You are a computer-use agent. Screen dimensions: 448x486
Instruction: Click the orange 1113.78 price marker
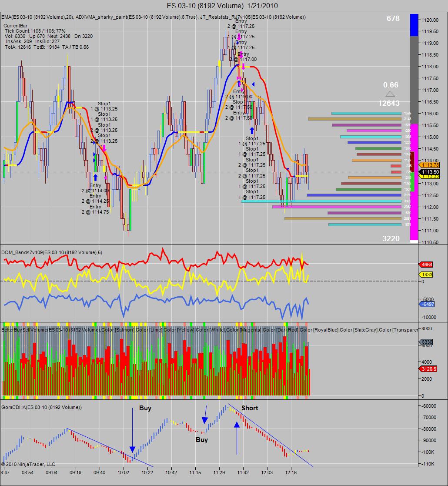(430, 165)
